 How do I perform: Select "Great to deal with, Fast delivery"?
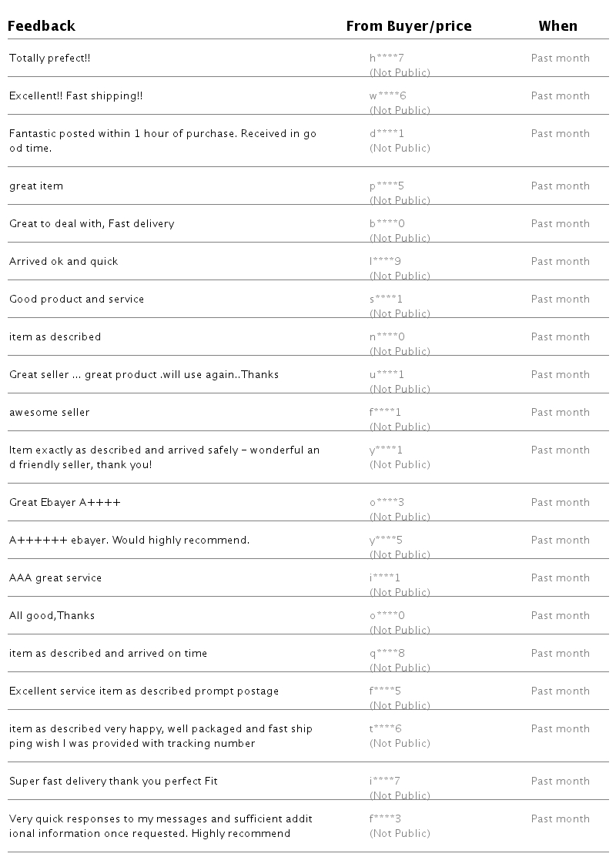[x=92, y=224]
